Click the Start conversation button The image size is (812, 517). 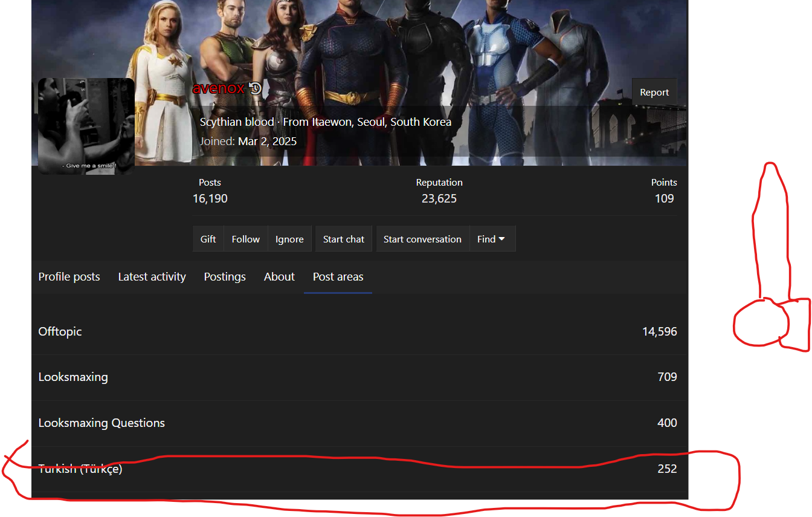click(x=422, y=239)
